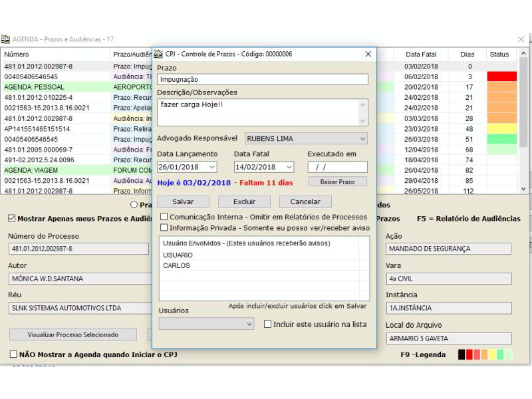Enable Comunicação Interna checkbox
Image resolution: width=532 pixels, height=399 pixels.
pos(164,217)
